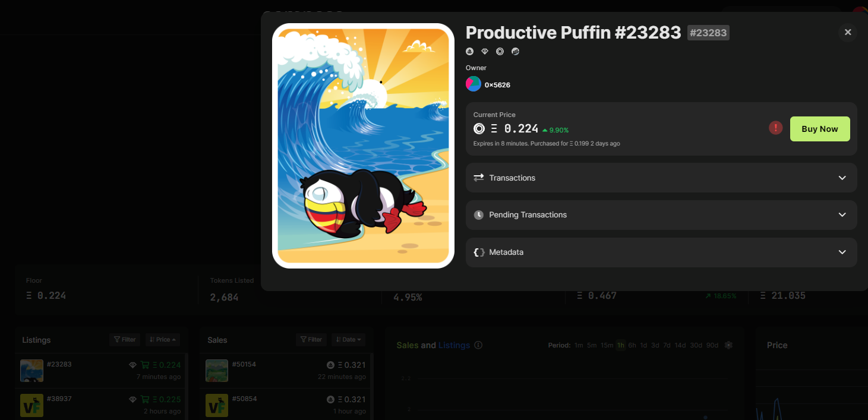Select the 6h chart period

coord(632,345)
